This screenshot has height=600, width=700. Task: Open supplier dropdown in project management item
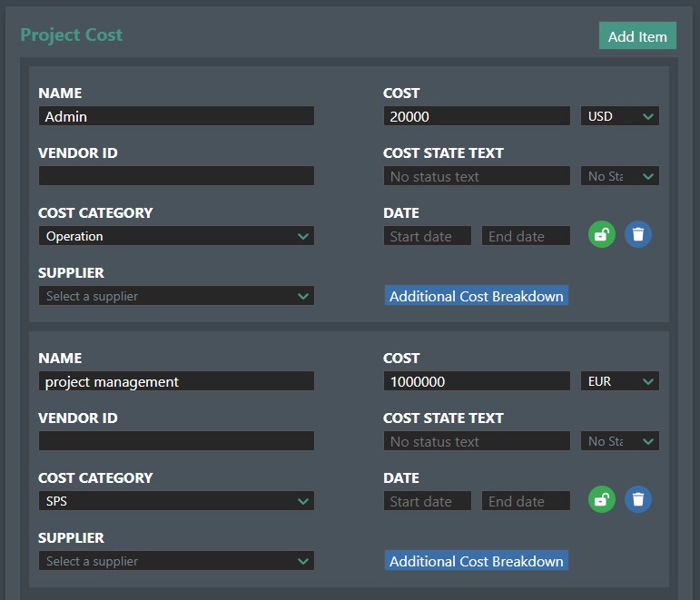click(176, 561)
